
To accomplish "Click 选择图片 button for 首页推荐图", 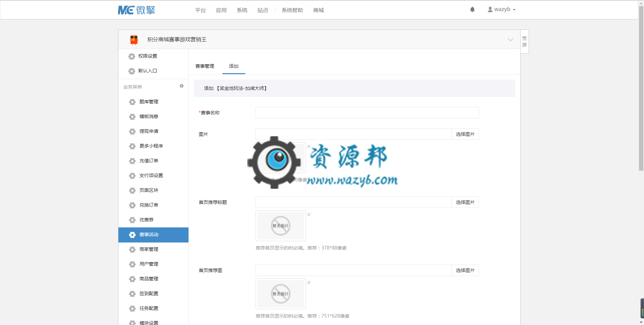I will (465, 270).
